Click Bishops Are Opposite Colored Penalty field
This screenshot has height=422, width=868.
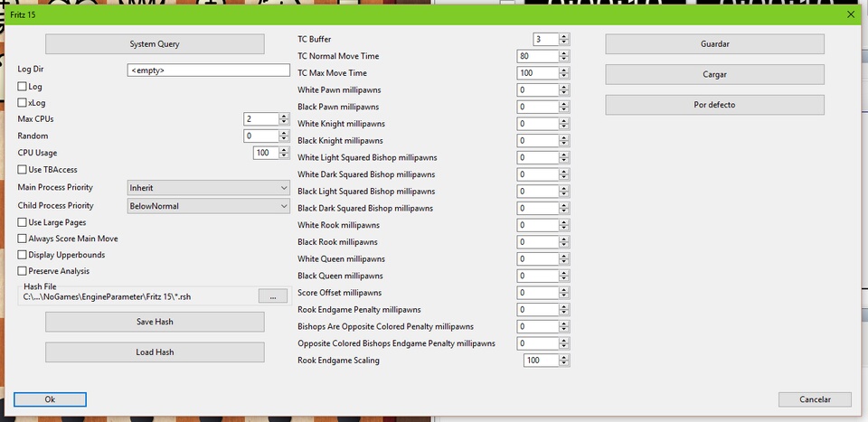click(x=537, y=326)
